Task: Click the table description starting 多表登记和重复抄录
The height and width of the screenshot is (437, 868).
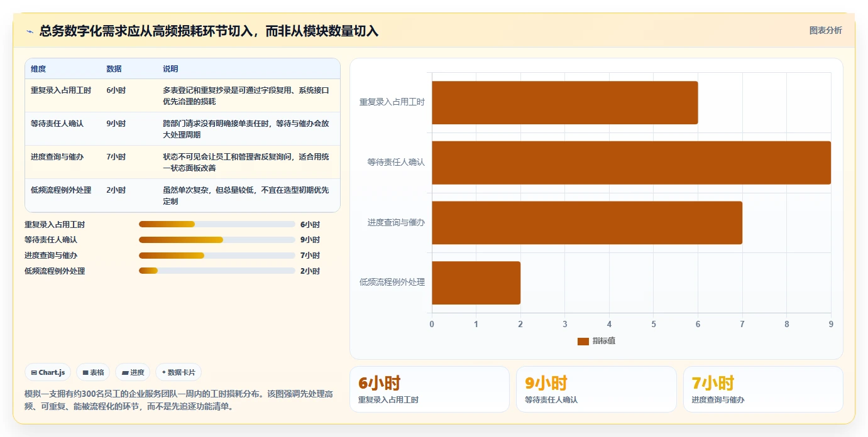Action: pyautogui.click(x=246, y=95)
